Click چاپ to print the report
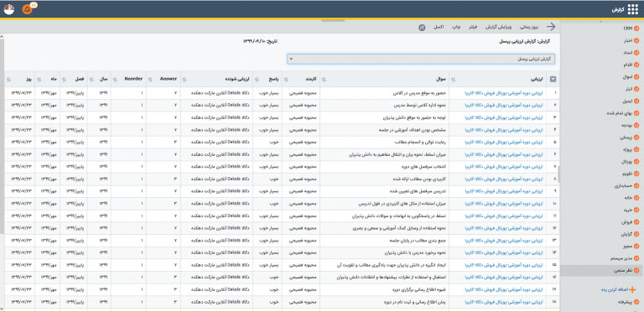The image size is (644, 312). click(455, 27)
